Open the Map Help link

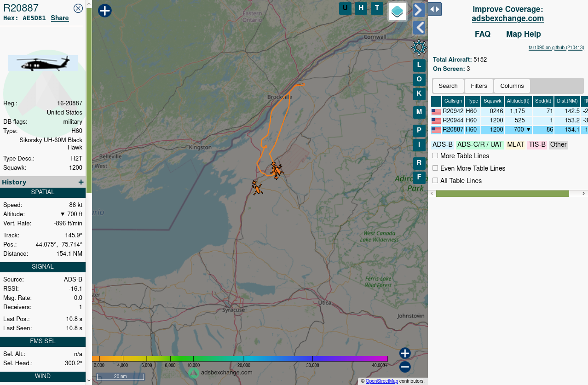pyautogui.click(x=523, y=34)
